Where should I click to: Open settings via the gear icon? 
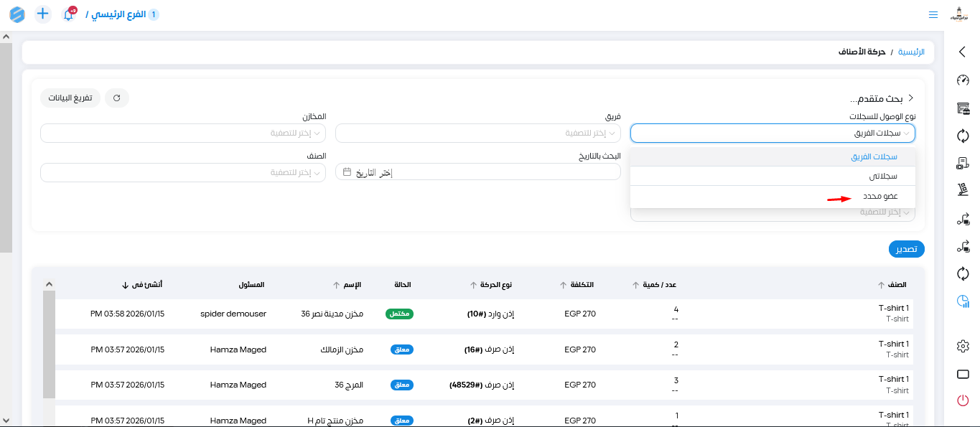pos(963,346)
